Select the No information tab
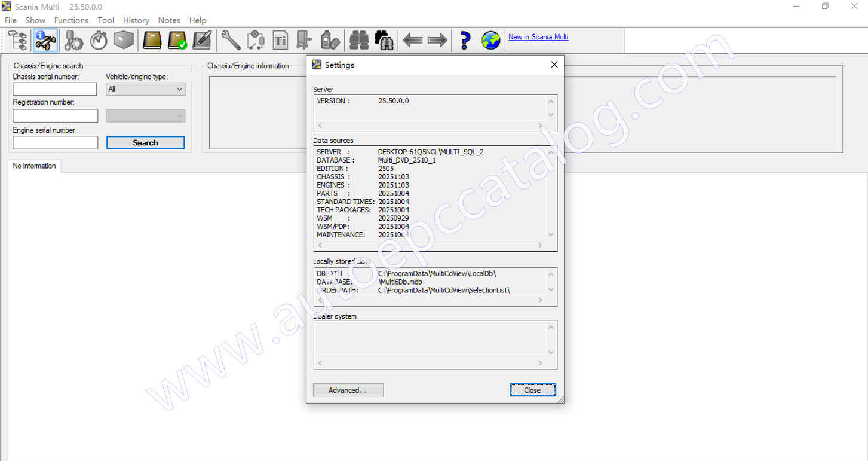868x461 pixels. tap(35, 166)
